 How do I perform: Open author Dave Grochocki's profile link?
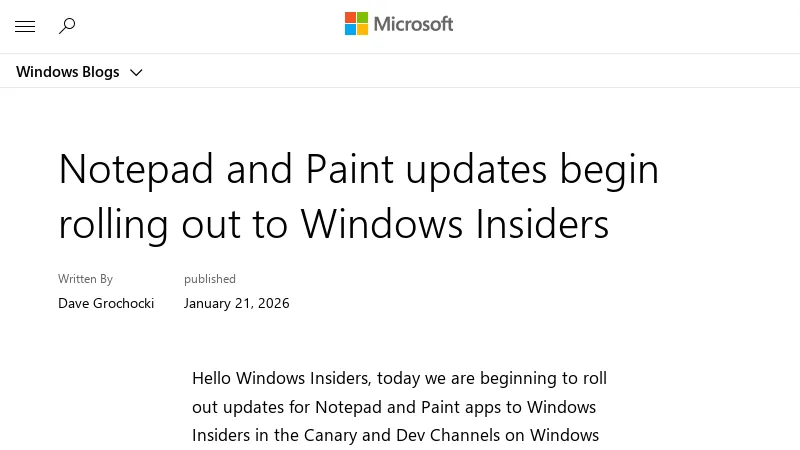pos(106,303)
